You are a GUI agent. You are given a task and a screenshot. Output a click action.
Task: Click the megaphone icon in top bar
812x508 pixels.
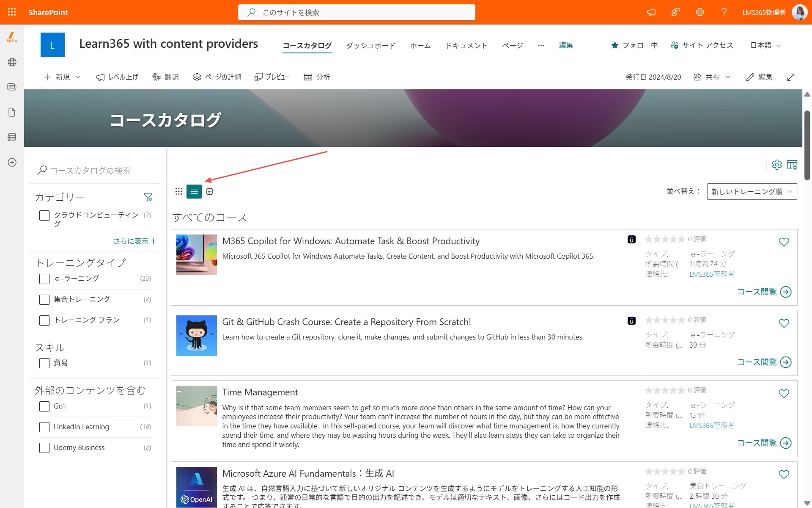click(651, 12)
